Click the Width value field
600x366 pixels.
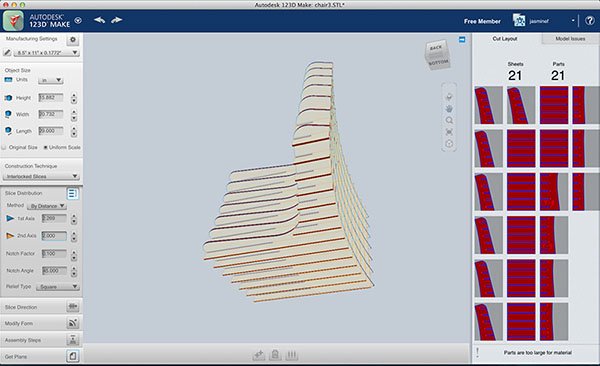tap(51, 114)
